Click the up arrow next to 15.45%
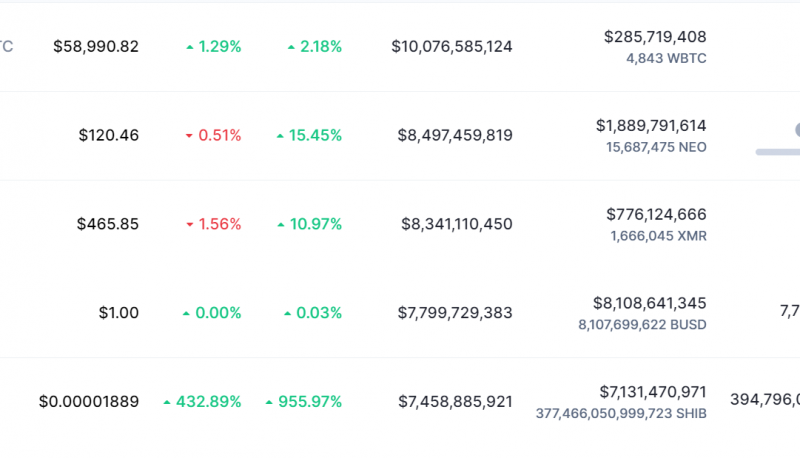 click(280, 135)
